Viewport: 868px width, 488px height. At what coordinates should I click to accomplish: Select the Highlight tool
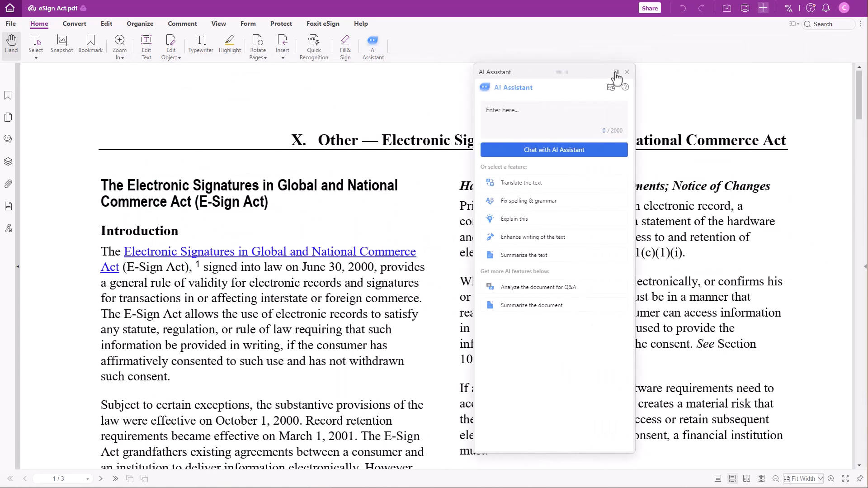coord(230,44)
